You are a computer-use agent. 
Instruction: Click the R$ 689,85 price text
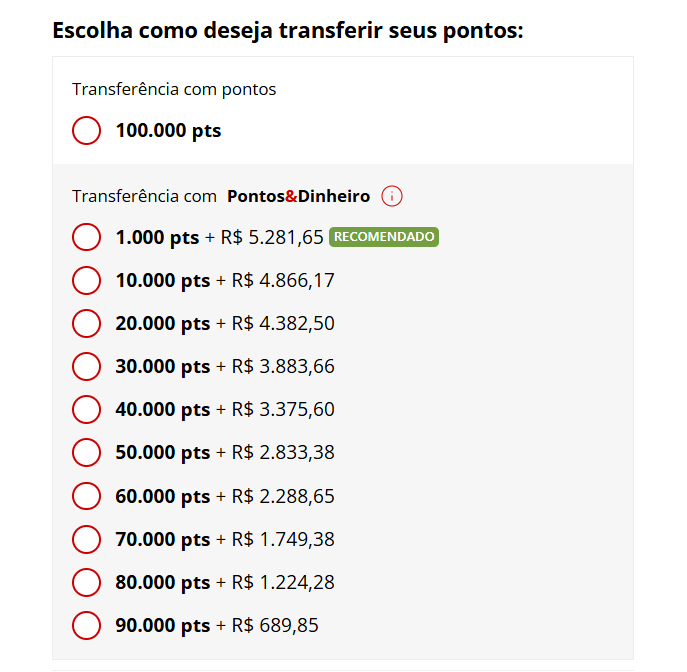coord(275,625)
